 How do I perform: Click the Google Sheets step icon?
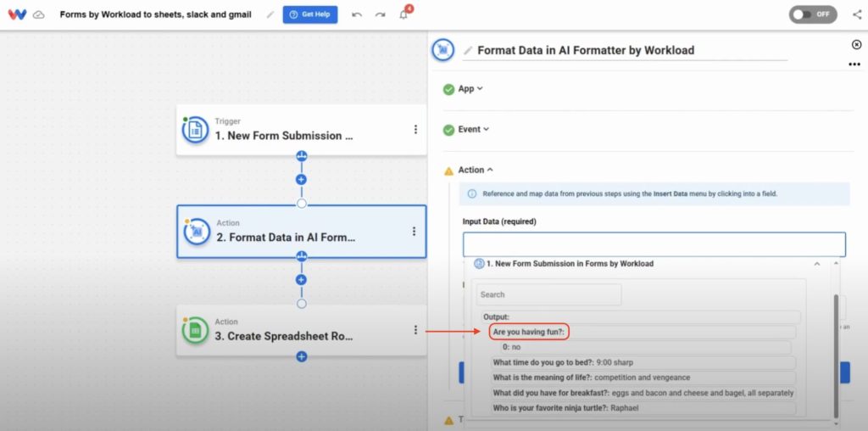196,331
